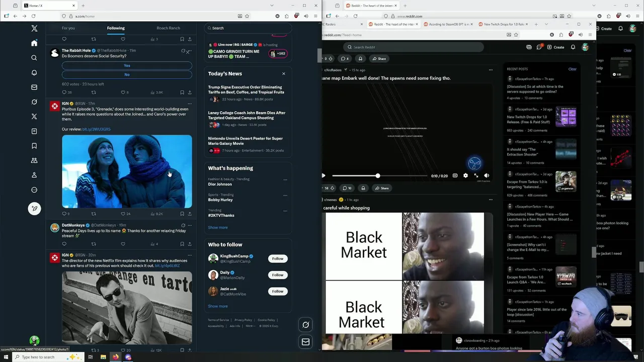644x362 pixels.
Task: Toggle closed captions on Reddit video
Action: coord(455,175)
